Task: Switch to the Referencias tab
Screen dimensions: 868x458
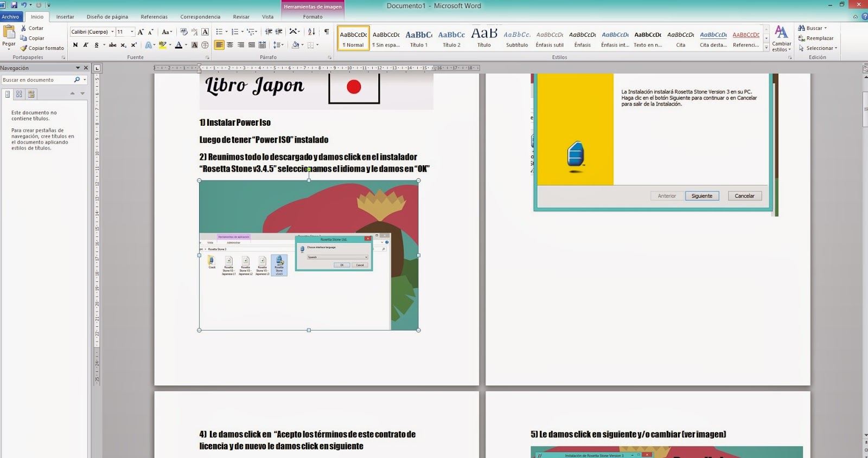Action: point(154,17)
